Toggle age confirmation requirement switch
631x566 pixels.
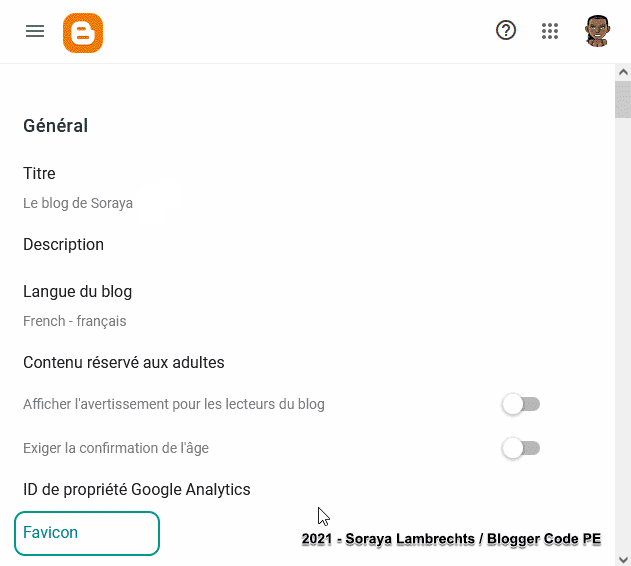tap(521, 448)
